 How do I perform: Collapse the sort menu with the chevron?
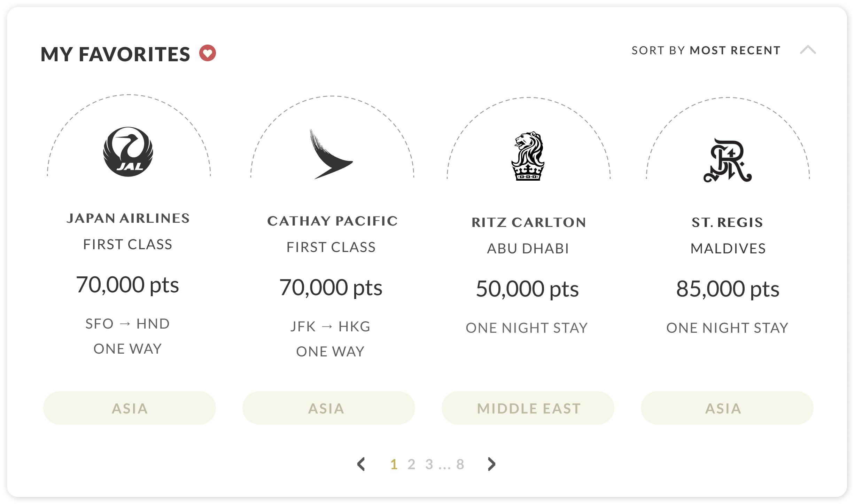coord(808,50)
